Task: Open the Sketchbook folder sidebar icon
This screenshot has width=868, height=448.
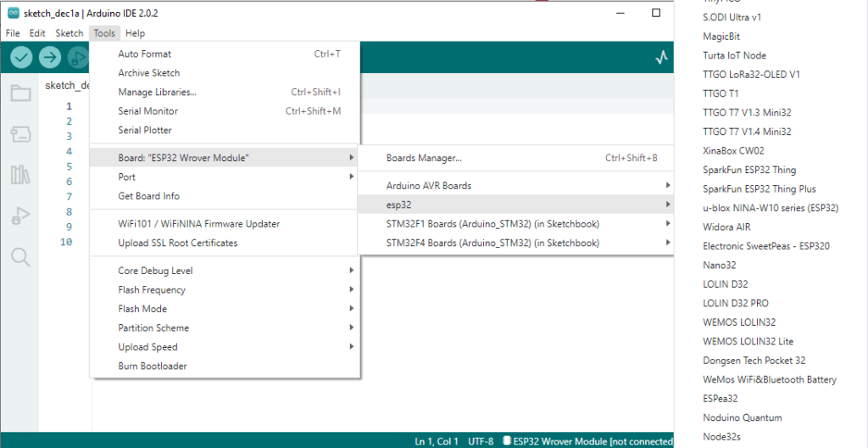Action: point(20,93)
